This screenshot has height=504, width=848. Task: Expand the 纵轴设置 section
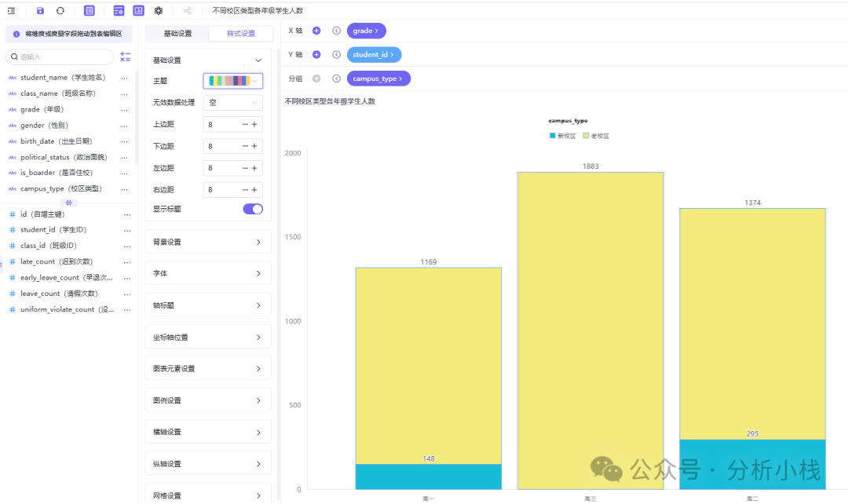[207, 463]
